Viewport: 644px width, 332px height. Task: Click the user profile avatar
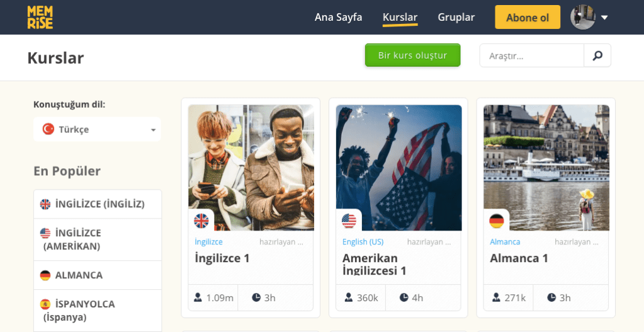(583, 17)
